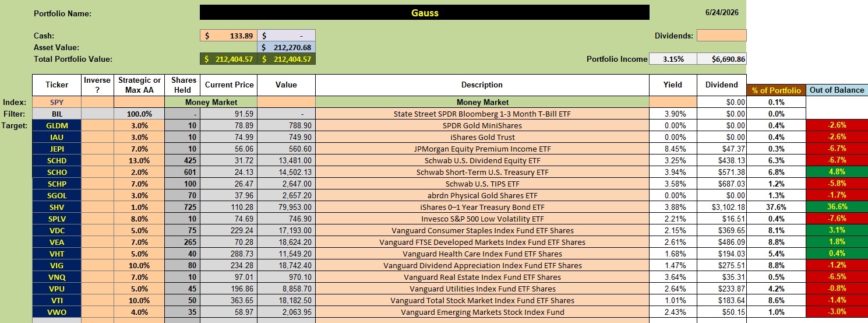The width and height of the screenshot is (868, 323).
Task: Select the Out of Balance header
Action: tap(837, 90)
